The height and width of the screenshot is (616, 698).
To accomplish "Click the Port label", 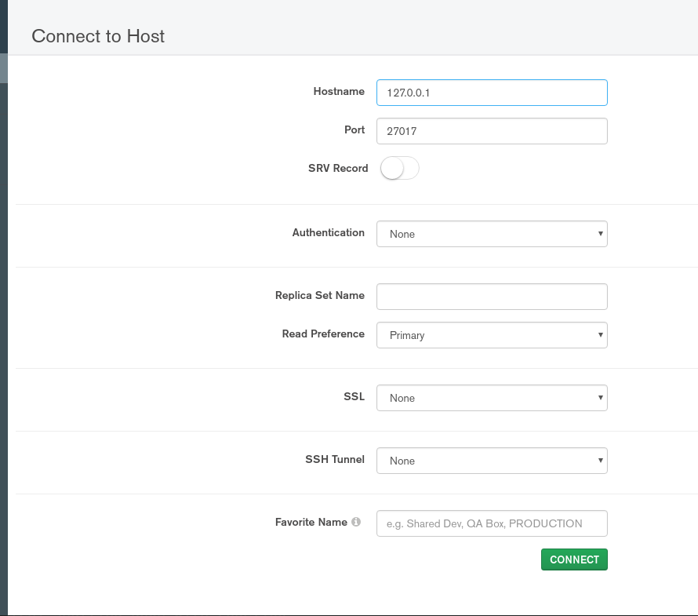I will click(354, 130).
